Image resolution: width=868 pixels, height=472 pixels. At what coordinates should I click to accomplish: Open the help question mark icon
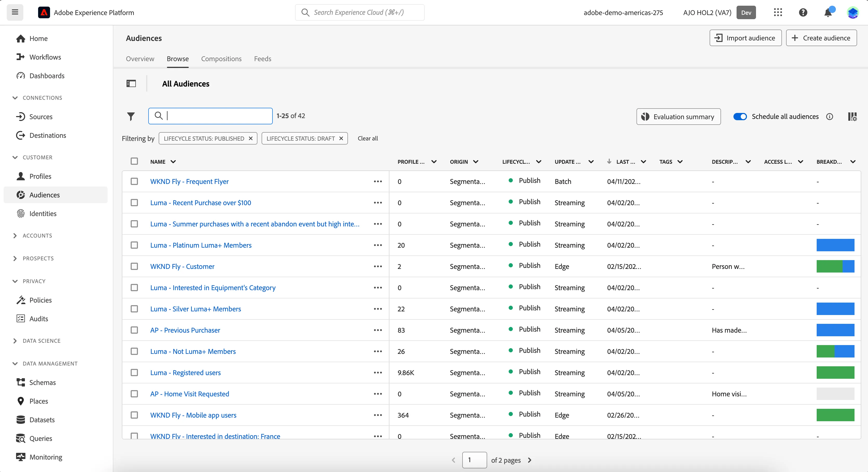[x=803, y=12]
